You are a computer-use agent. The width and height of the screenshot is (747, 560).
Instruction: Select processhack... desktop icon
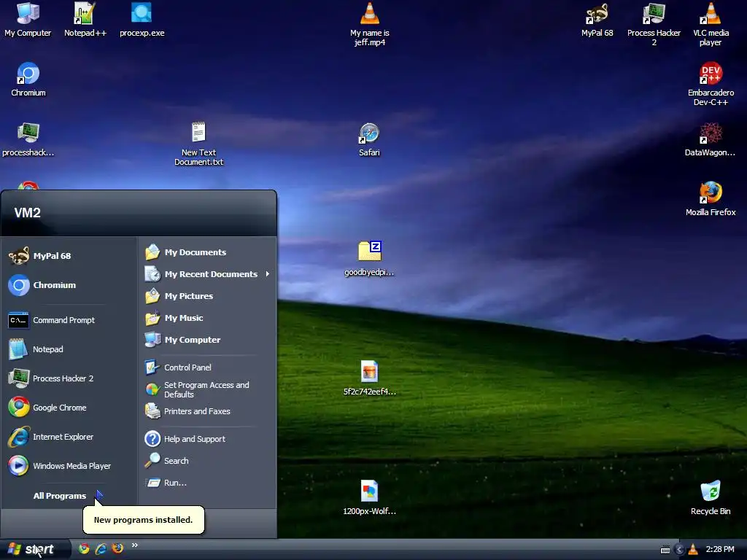pos(28,139)
